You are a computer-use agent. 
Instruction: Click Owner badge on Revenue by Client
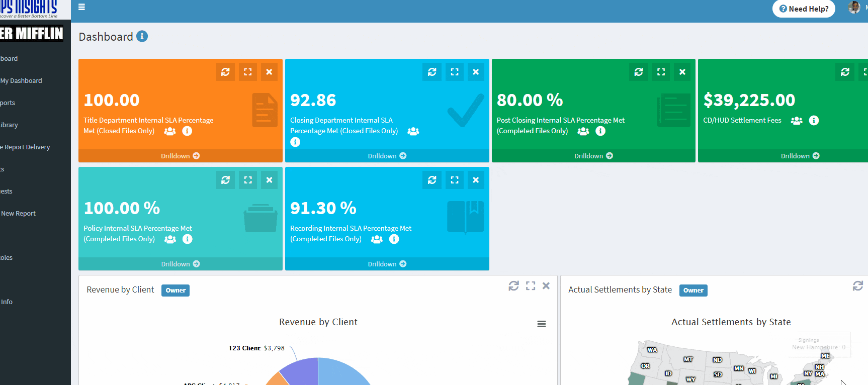coord(176,291)
